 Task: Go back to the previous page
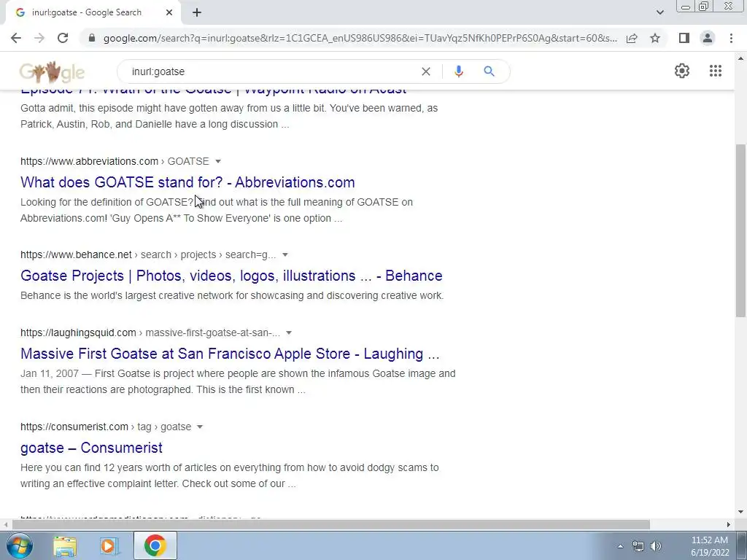coord(16,38)
